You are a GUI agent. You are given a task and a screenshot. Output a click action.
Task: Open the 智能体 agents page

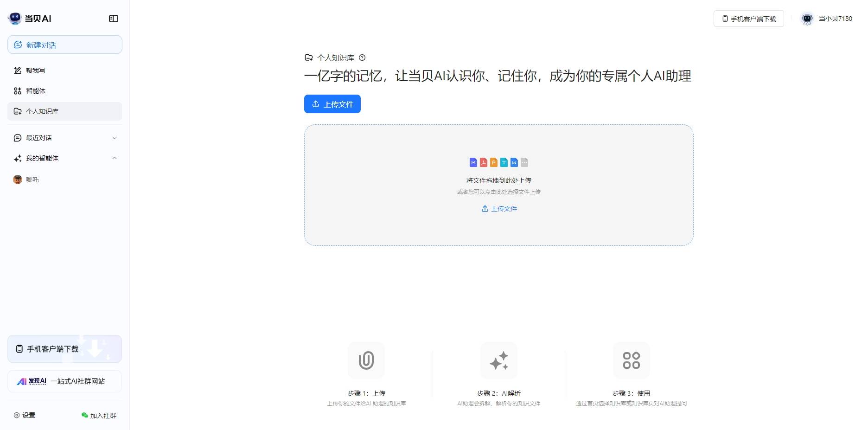(x=36, y=91)
